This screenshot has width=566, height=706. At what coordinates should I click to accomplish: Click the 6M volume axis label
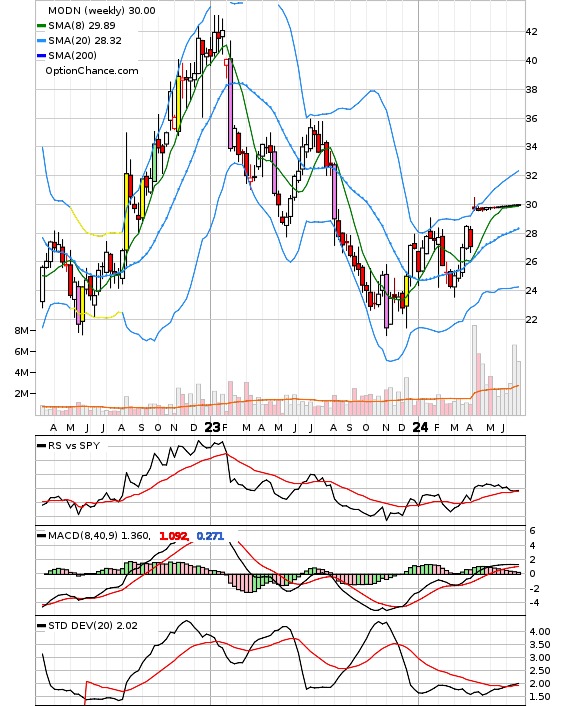pos(22,352)
